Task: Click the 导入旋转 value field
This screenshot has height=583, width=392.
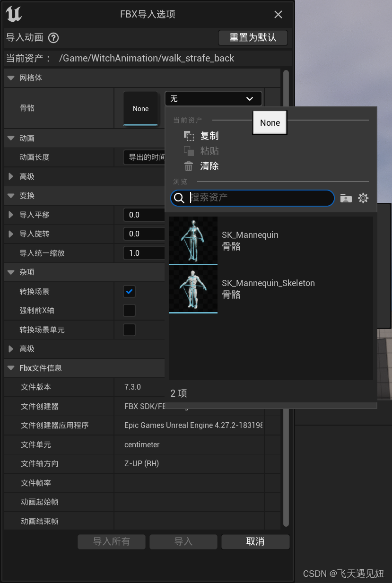Action: pos(144,234)
